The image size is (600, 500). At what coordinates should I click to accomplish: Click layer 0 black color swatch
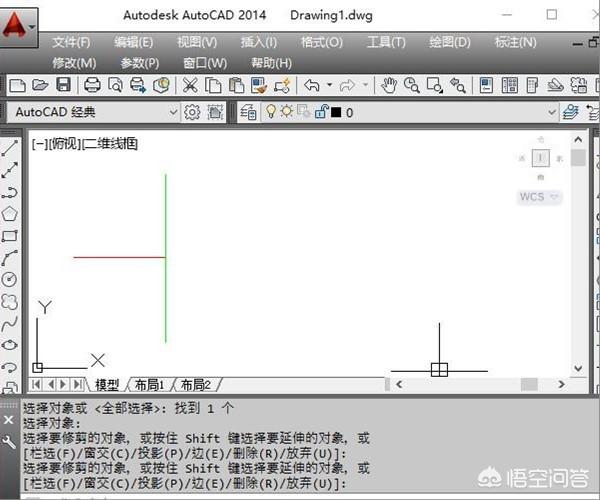pos(336,112)
